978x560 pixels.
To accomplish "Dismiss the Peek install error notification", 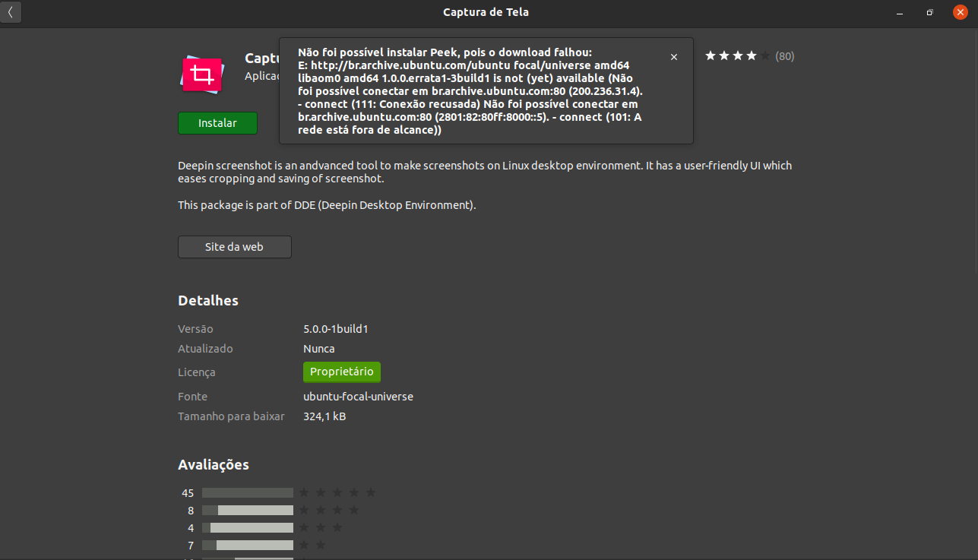I will click(x=674, y=57).
